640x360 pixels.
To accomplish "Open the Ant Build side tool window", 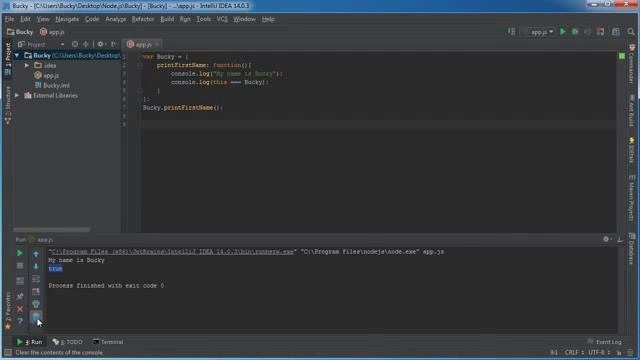I will 631,110.
